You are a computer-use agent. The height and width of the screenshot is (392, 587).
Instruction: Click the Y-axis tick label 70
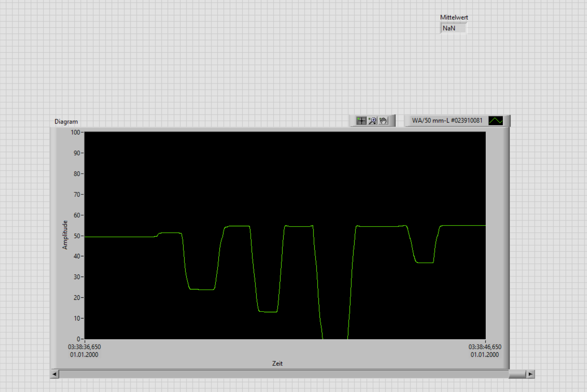coord(77,194)
